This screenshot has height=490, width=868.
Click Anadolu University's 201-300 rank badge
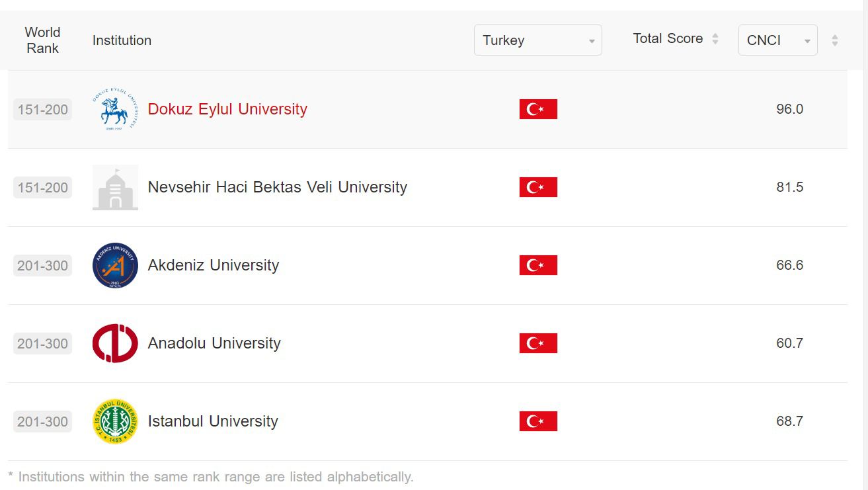[43, 344]
